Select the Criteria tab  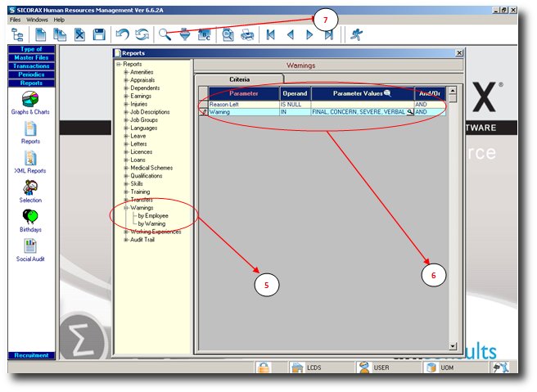[239, 79]
